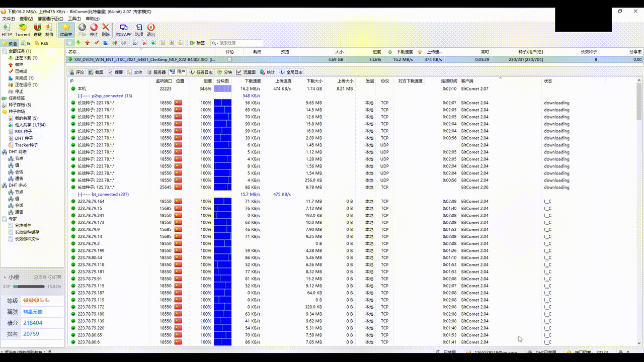Open the 服务器 detail tab
This screenshot has width=644, height=362.
(x=156, y=72)
